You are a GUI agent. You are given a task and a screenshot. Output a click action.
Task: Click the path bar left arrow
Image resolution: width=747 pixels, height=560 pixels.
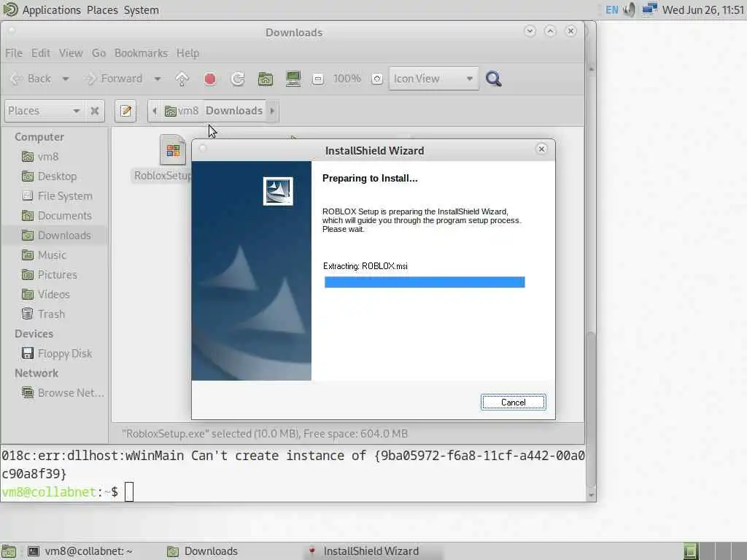155,111
